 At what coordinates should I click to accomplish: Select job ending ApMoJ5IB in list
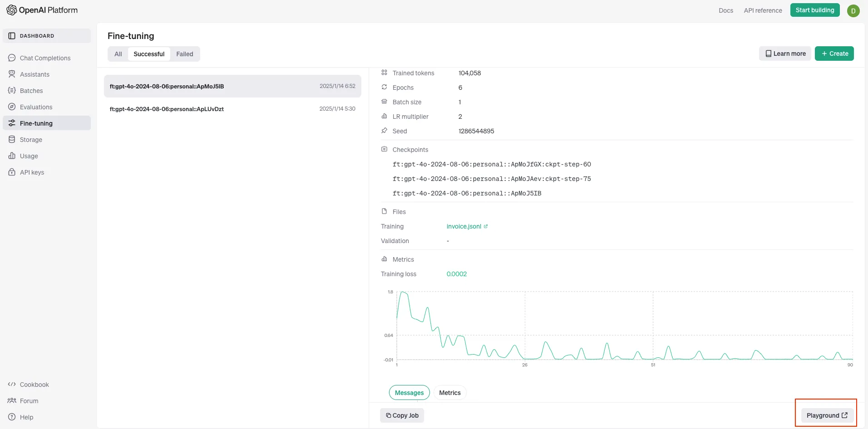point(232,86)
